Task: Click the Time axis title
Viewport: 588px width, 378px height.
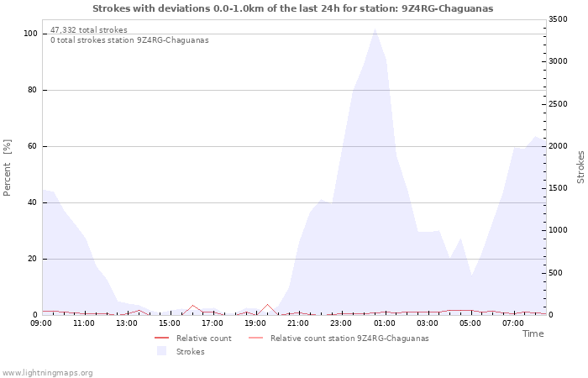Action: click(533, 333)
